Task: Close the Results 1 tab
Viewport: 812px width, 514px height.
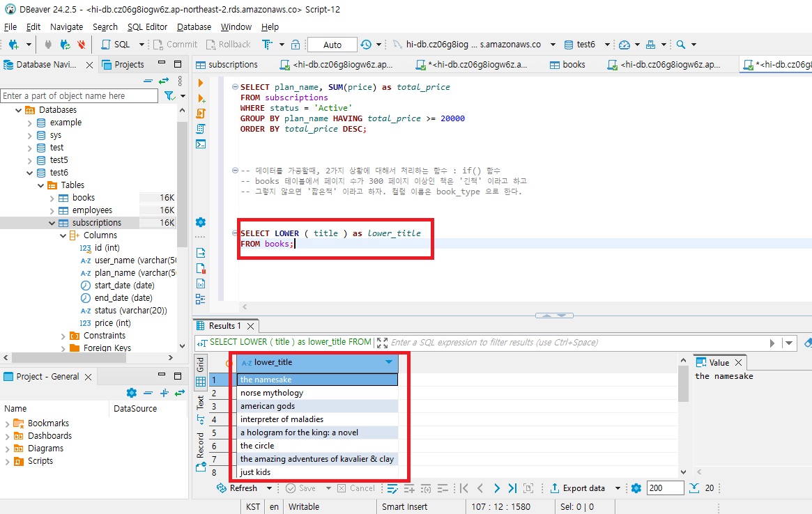Action: (x=251, y=326)
